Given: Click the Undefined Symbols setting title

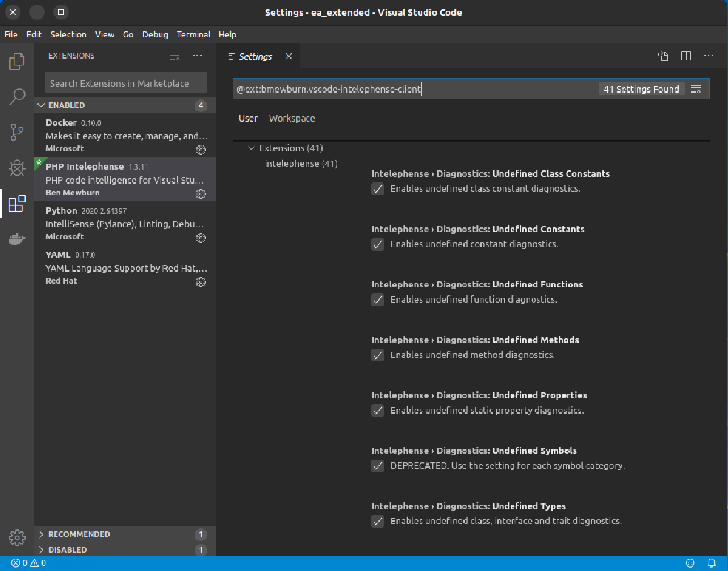Looking at the screenshot, I should [474, 451].
